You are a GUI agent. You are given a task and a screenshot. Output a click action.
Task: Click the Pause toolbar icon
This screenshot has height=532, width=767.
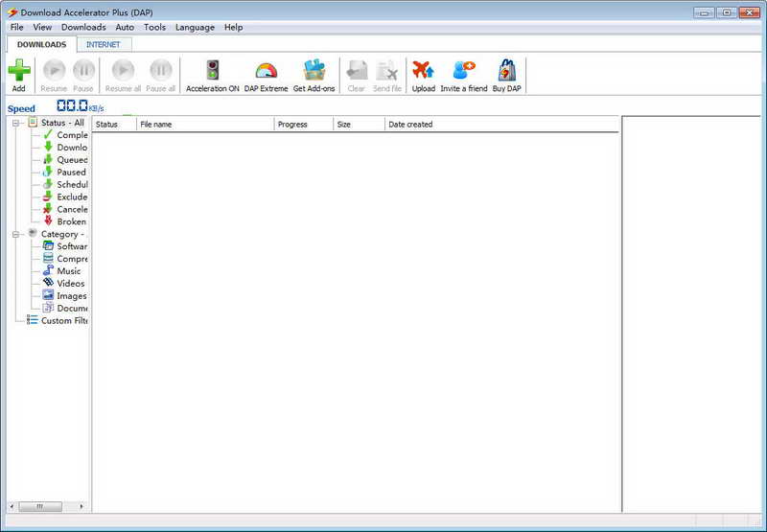(x=83, y=70)
